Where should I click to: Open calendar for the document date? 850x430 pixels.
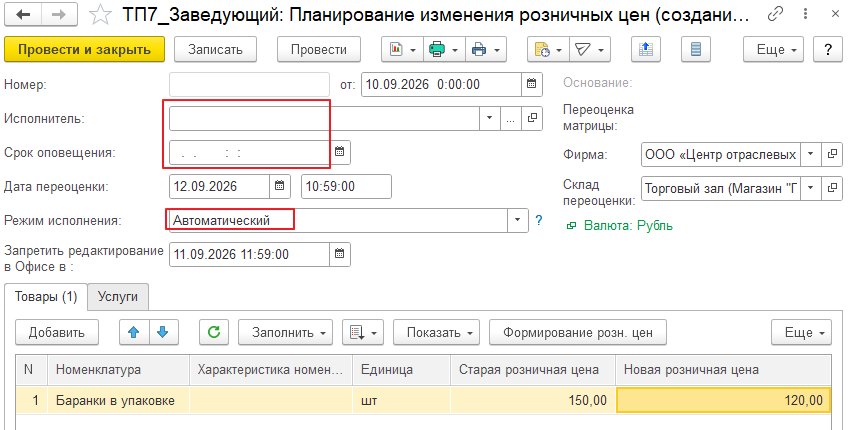coord(531,85)
